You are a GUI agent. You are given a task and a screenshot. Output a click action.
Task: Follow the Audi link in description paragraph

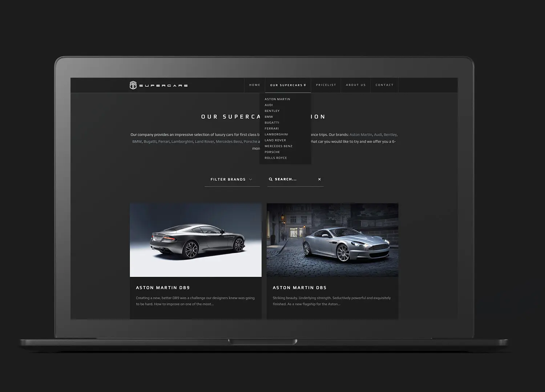[x=378, y=135]
